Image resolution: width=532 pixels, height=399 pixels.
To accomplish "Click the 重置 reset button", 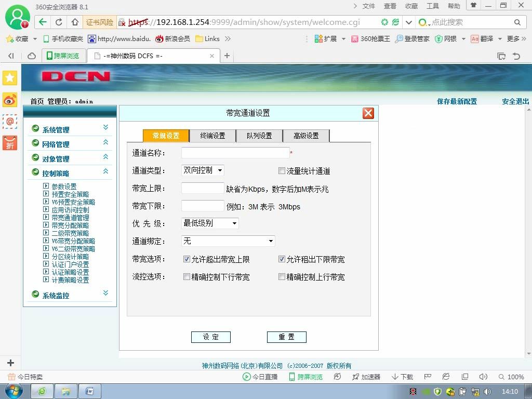I will pos(287,337).
